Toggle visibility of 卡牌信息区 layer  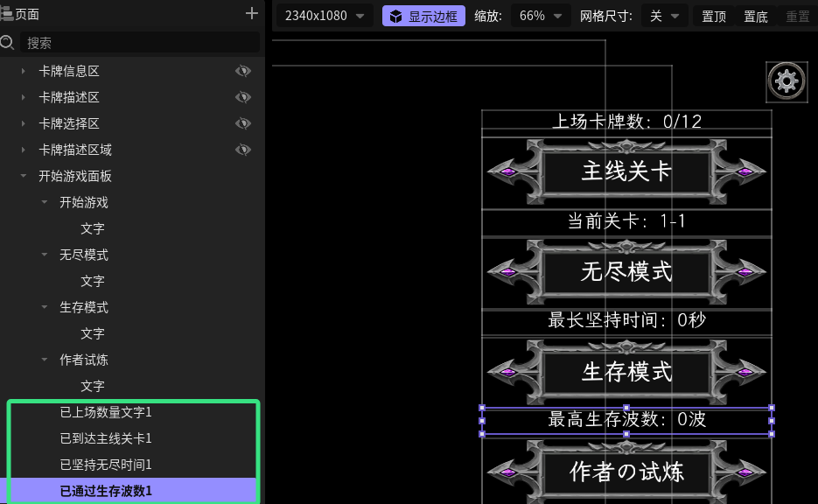pos(243,71)
